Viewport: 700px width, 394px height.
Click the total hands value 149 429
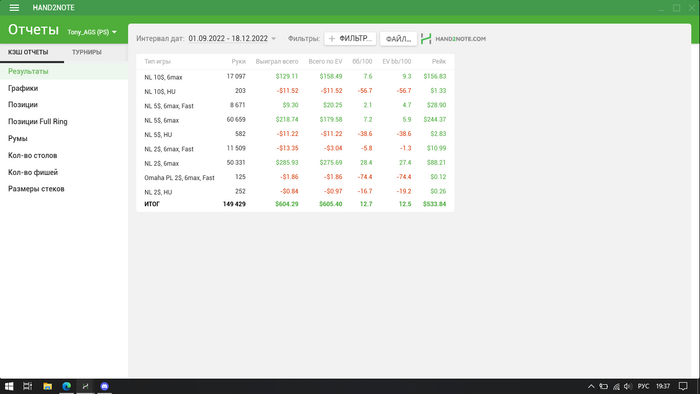point(234,204)
